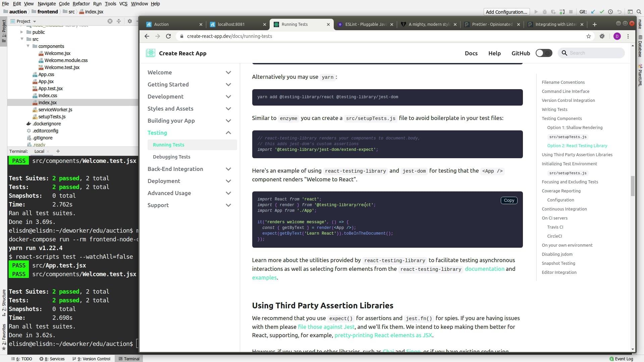Open the Docs navbar link
Screen dimensions: 644x362
[x=471, y=53]
